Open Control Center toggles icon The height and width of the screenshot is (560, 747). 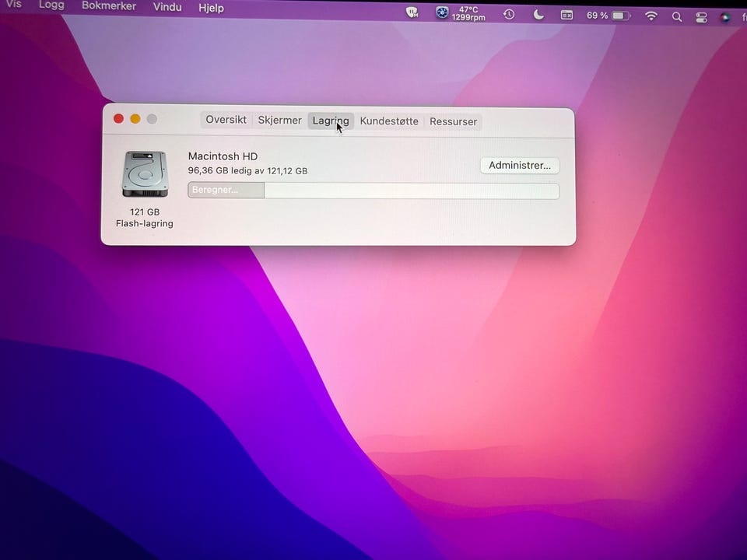click(x=701, y=17)
